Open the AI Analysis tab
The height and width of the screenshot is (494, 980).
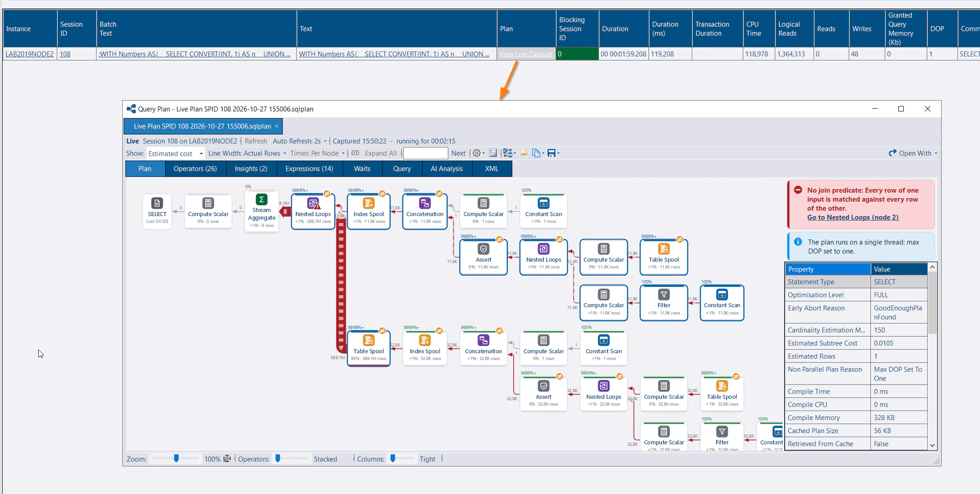(x=446, y=169)
